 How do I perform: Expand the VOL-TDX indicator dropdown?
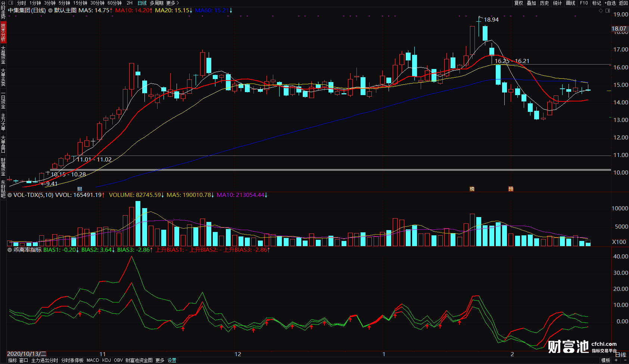10,195
